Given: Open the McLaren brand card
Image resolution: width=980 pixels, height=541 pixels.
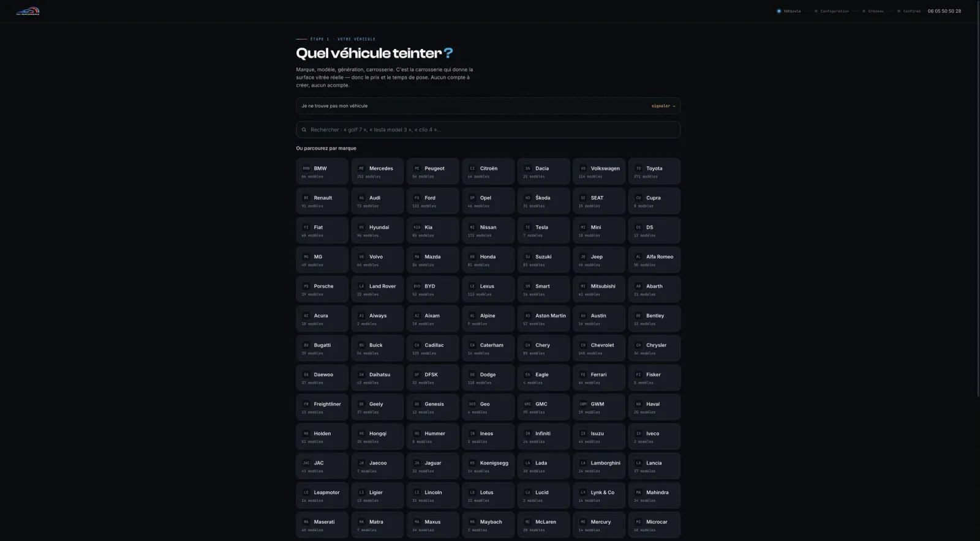Looking at the screenshot, I should pos(544,524).
